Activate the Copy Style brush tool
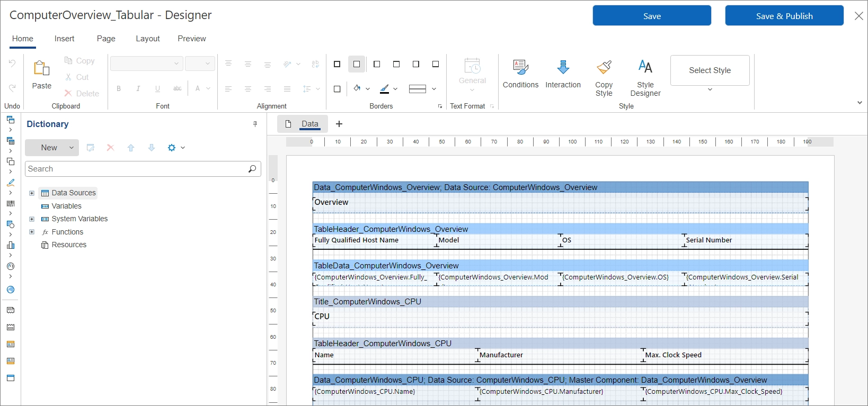This screenshot has width=868, height=406. (x=604, y=67)
